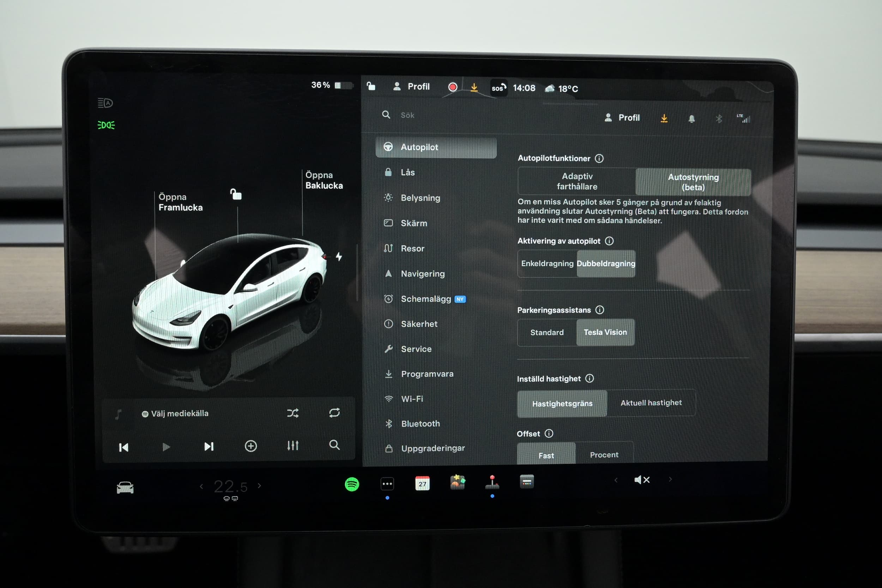Tap the download icon in top status bar
882x588 pixels.
pos(474,88)
